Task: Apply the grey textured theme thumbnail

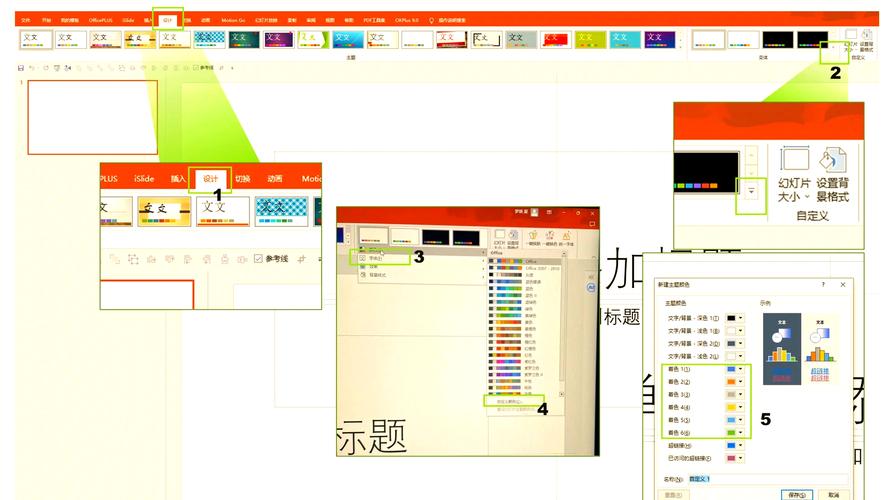Action: [521, 39]
